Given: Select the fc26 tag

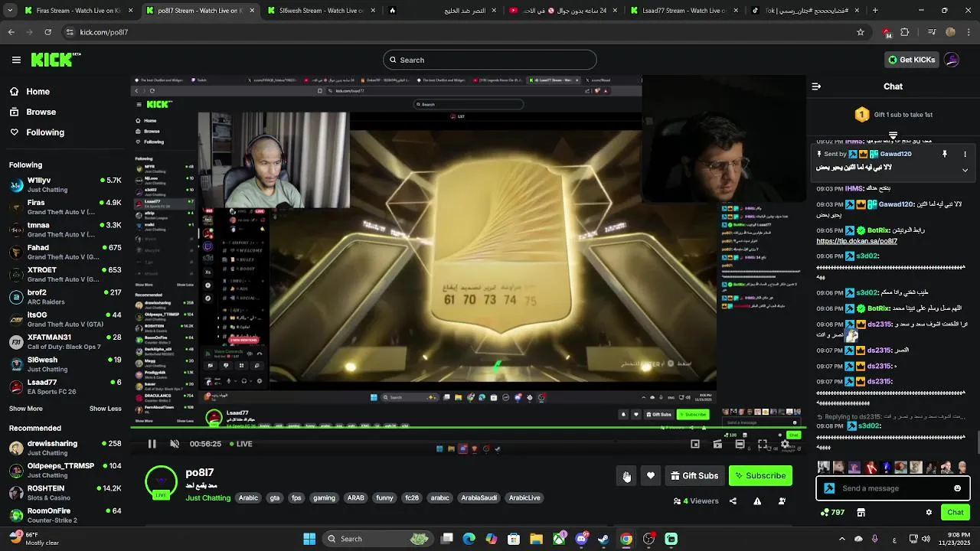Looking at the screenshot, I should (412, 498).
